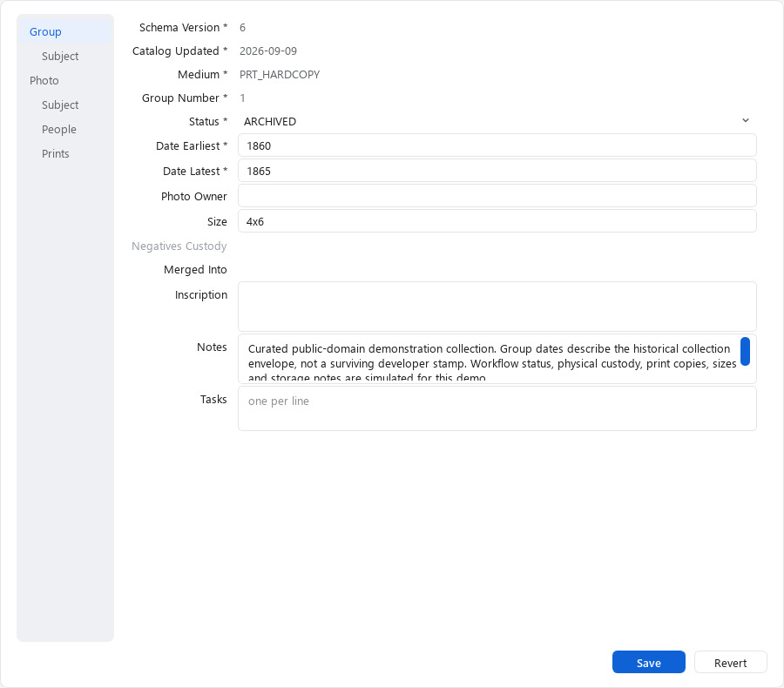Click the Size field containing 4x6
Viewport: 784px width, 688px height.
point(497,221)
